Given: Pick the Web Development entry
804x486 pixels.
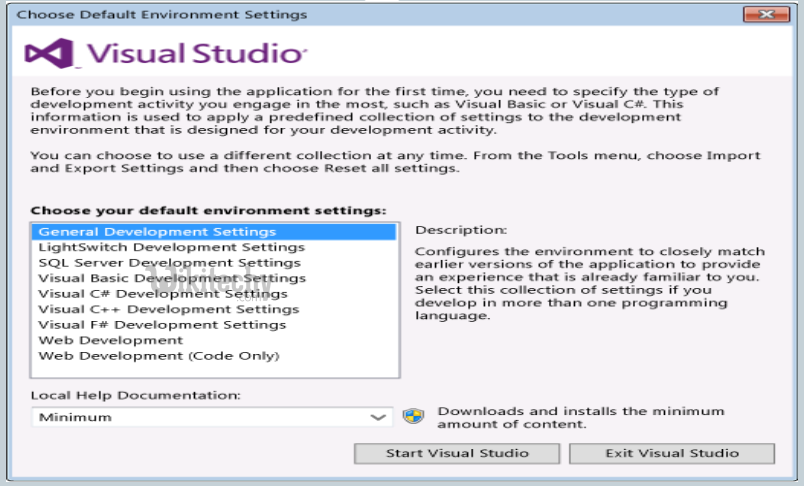Looking at the screenshot, I should (x=214, y=340).
